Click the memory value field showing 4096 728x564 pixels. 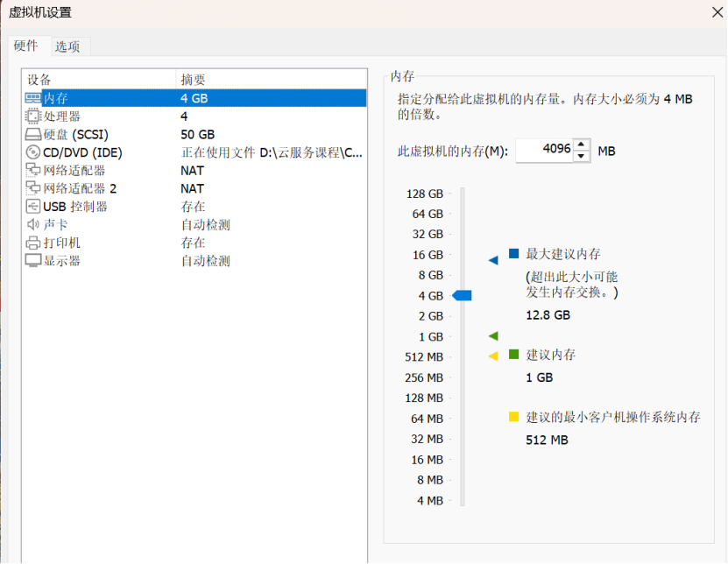point(545,151)
